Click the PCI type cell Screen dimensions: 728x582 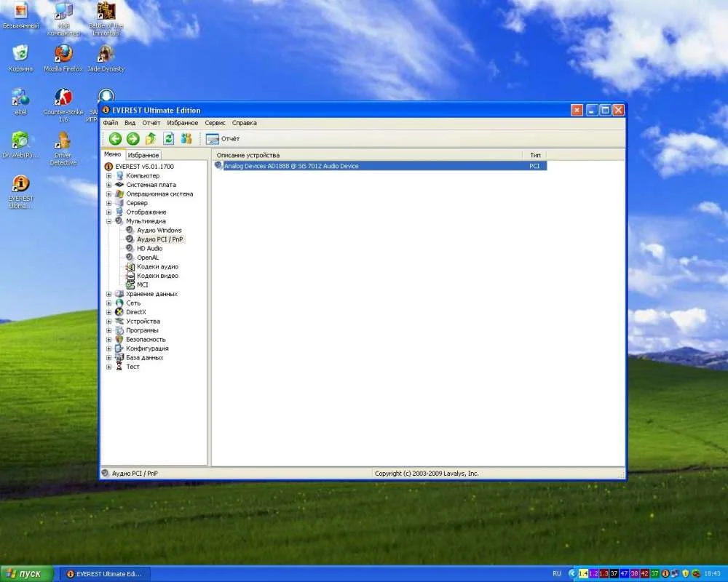coord(534,166)
